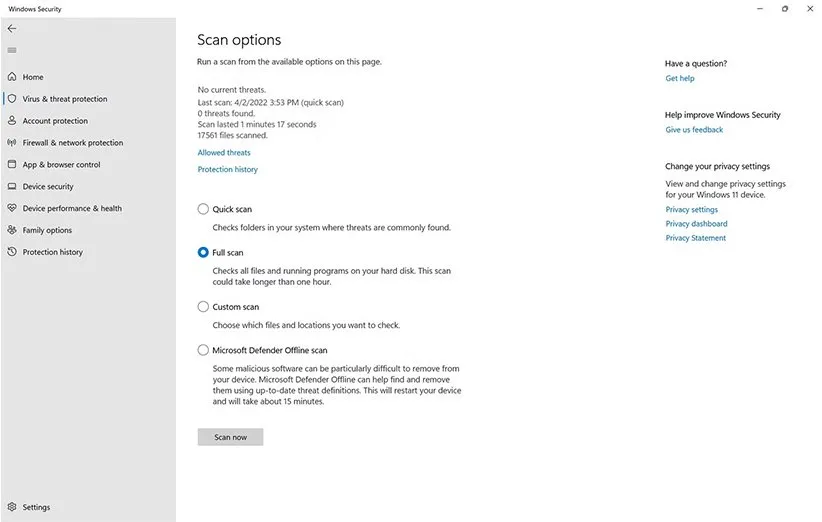
Task: Select the Full scan option
Action: coord(204,253)
